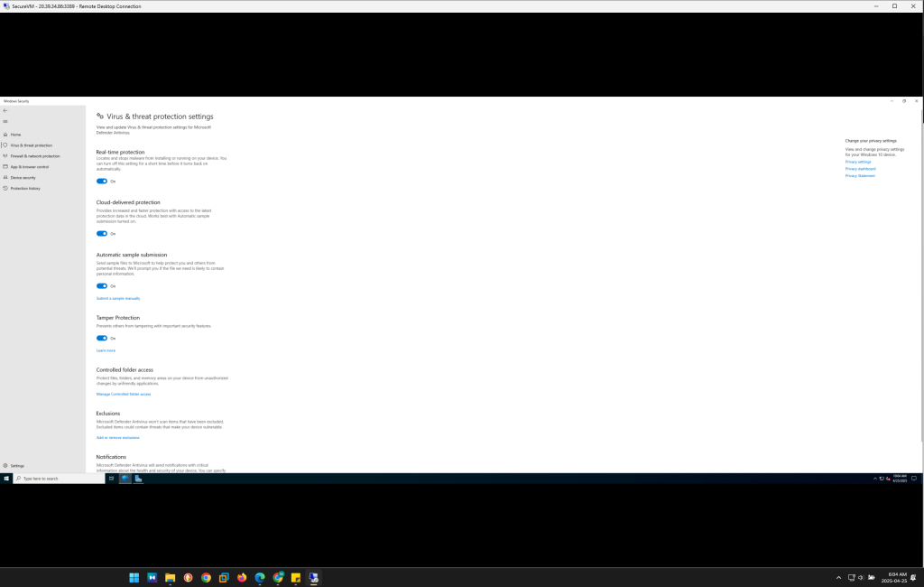The height and width of the screenshot is (587, 924).
Task: Open the remote taskbar clock and date
Action: (x=900, y=479)
